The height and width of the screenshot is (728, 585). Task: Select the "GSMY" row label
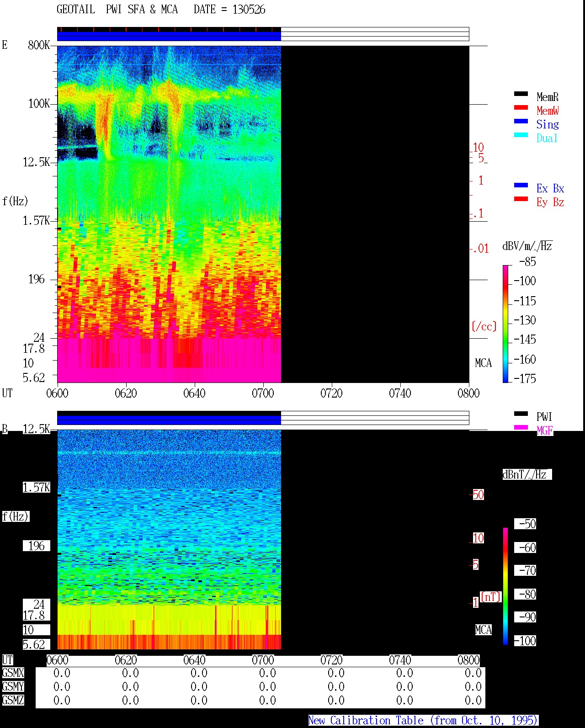tap(13, 686)
